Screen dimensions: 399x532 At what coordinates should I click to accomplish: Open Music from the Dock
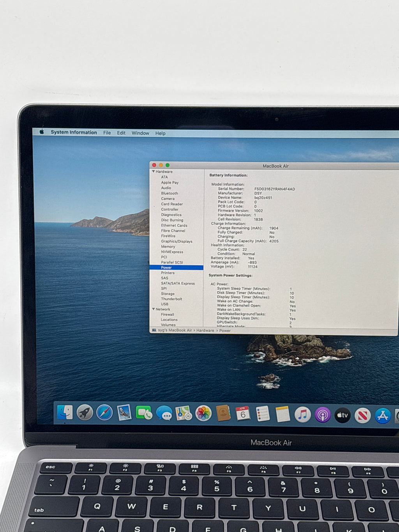pos(303,415)
